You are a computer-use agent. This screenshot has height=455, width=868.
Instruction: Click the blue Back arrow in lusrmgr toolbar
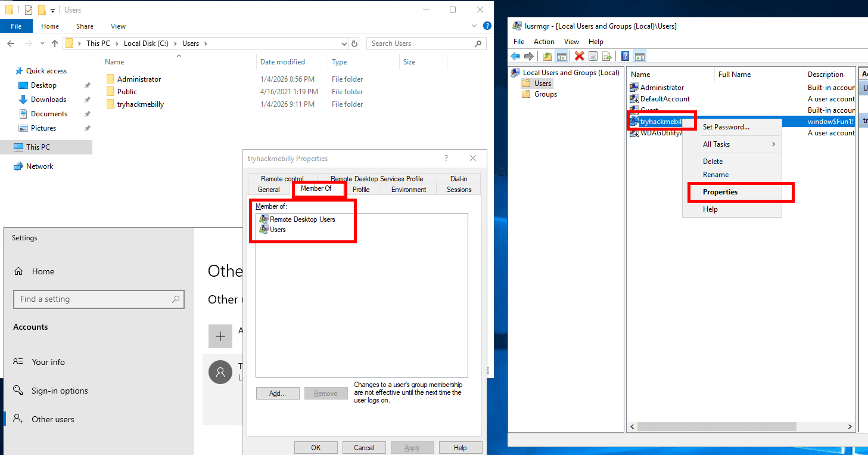point(515,57)
